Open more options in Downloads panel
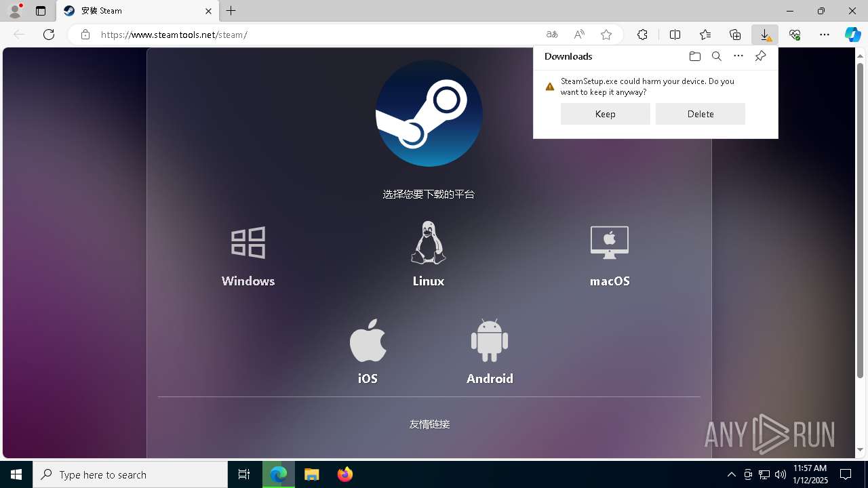Viewport: 868px width, 488px height. click(738, 56)
